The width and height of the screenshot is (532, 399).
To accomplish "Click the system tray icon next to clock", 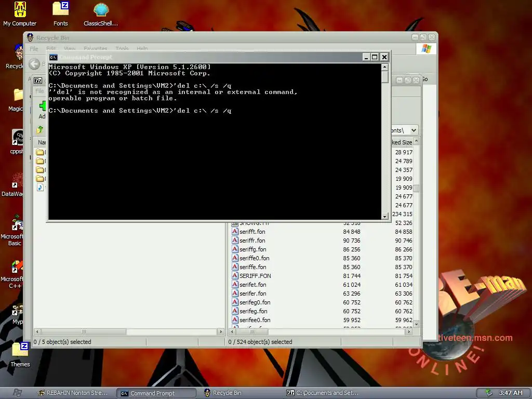I will tap(488, 393).
